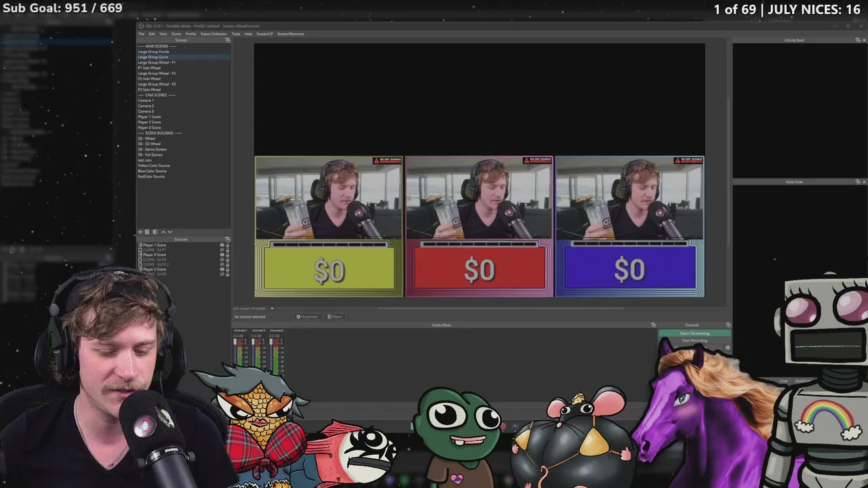
Task: Lock the CLONE - 3d P1 source
Action: point(227,250)
